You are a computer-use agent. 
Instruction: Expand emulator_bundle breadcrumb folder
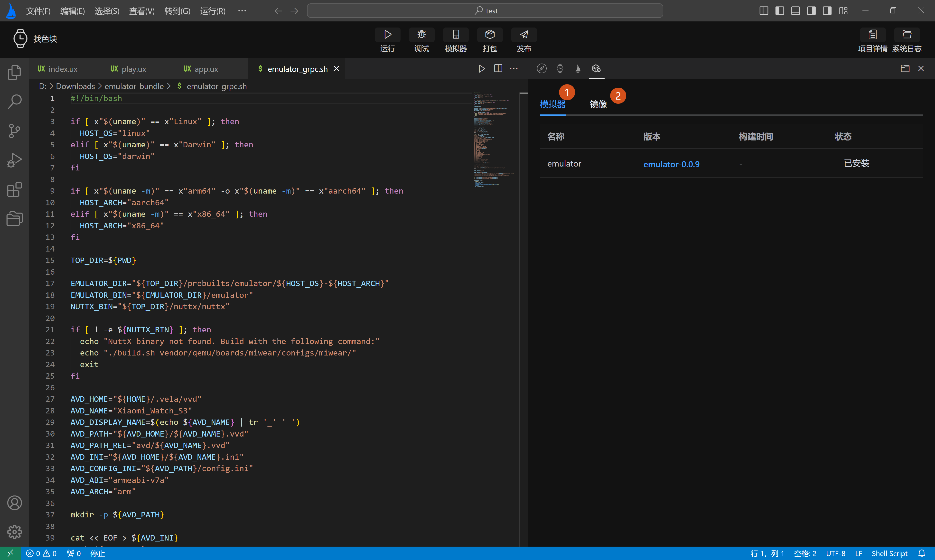(x=134, y=86)
